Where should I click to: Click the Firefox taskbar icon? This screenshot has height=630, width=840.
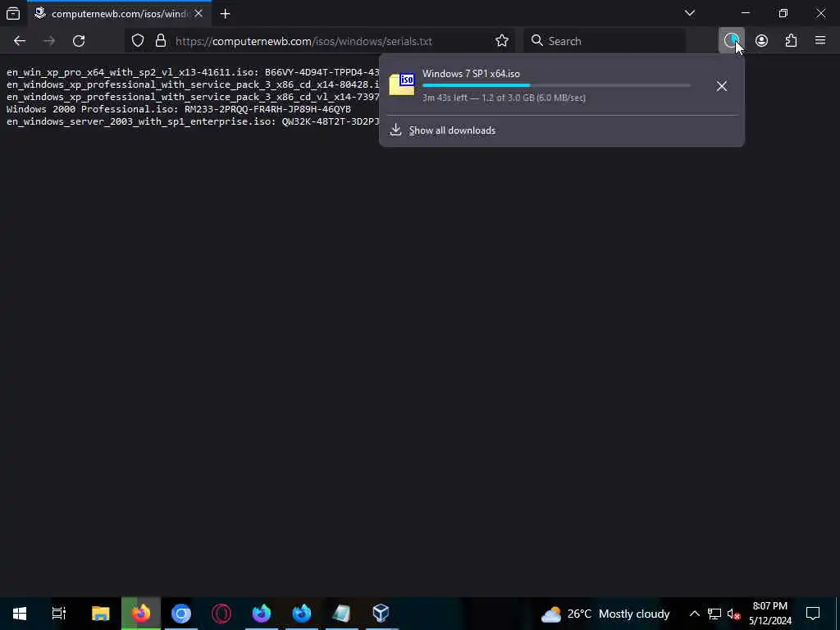[x=141, y=614]
